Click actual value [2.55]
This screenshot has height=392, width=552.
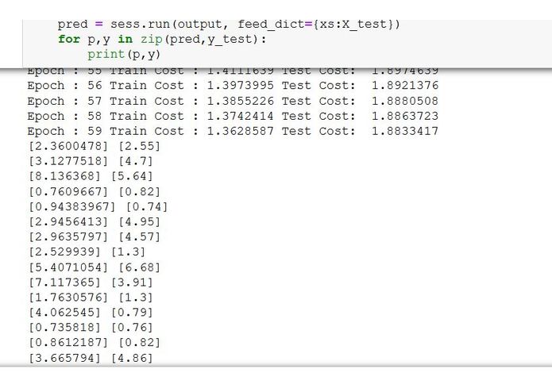pyautogui.click(x=140, y=146)
